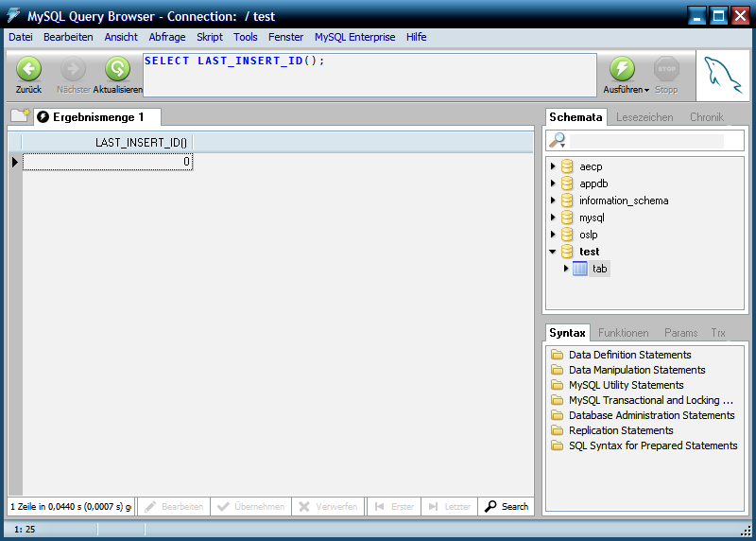Click the Bearbeiten button below the results
Viewport: 756px width, 541px height.
click(174, 507)
